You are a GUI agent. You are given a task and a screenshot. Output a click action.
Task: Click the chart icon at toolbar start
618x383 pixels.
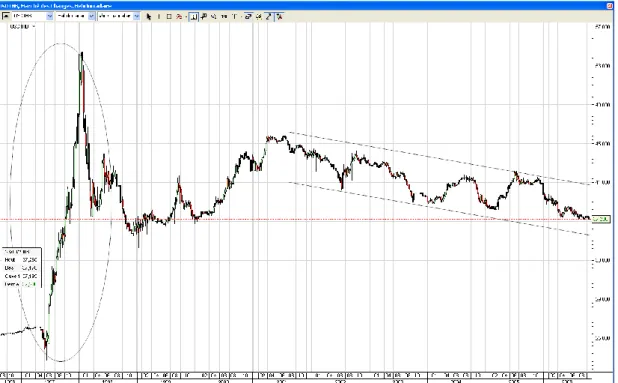[x=6, y=16]
